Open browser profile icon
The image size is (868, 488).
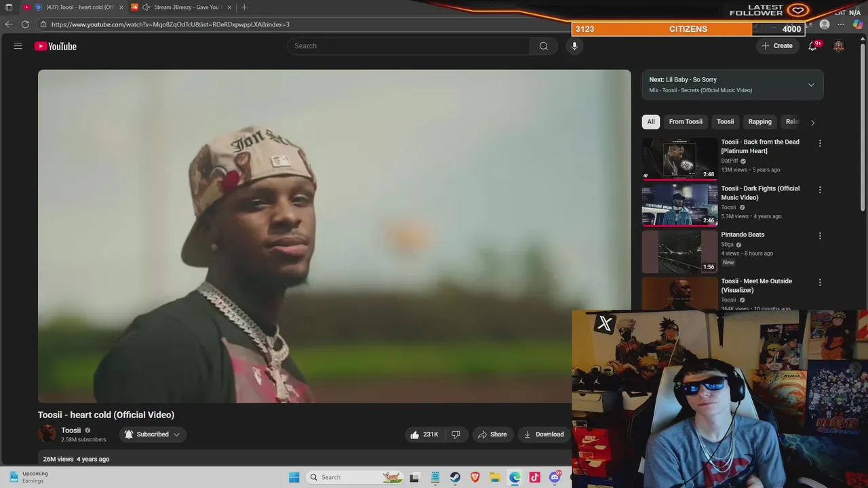coord(825,24)
